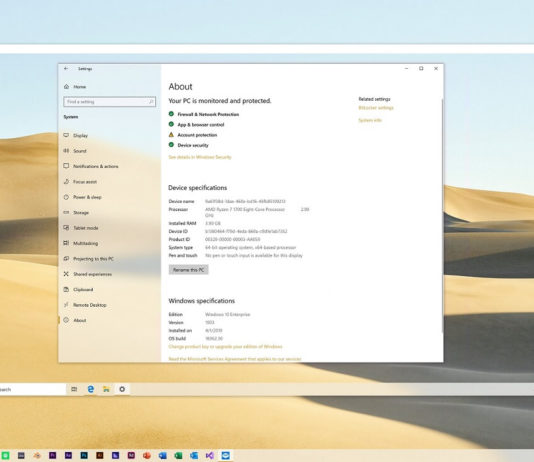Click the magnifier icon in Find a setting

click(x=151, y=102)
